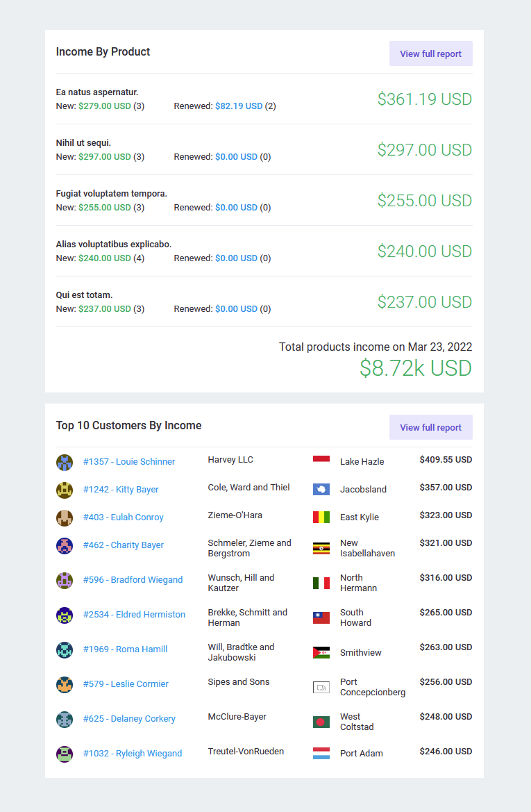
Task: Click Kitty Bayer's avatar icon
Action: [x=64, y=490]
